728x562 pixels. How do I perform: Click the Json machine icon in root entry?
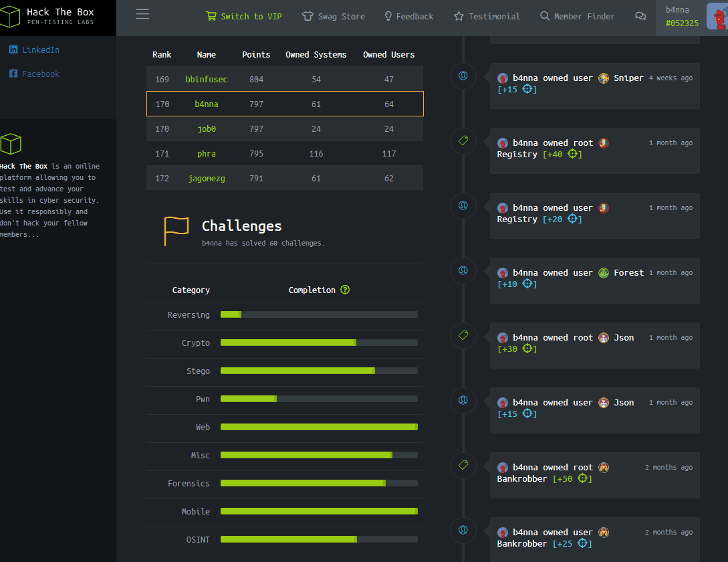[x=604, y=338]
